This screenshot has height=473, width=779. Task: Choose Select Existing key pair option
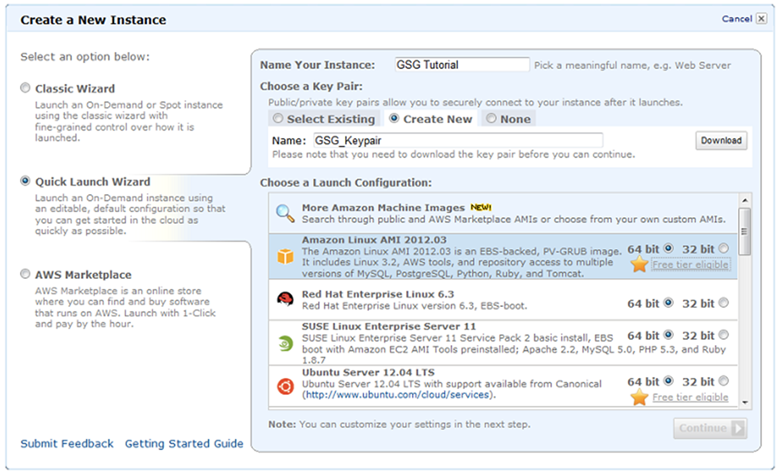[x=278, y=118]
